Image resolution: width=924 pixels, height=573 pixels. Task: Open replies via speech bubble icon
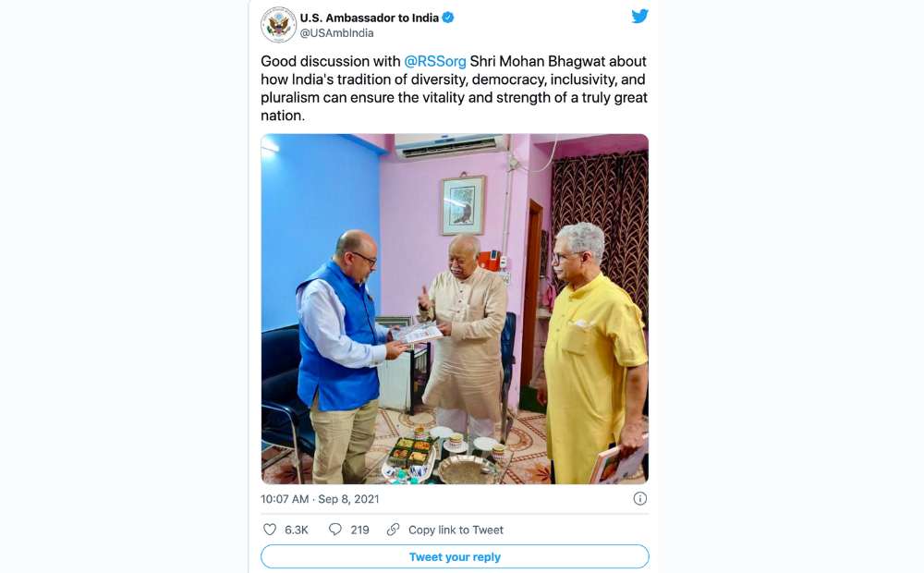point(334,530)
